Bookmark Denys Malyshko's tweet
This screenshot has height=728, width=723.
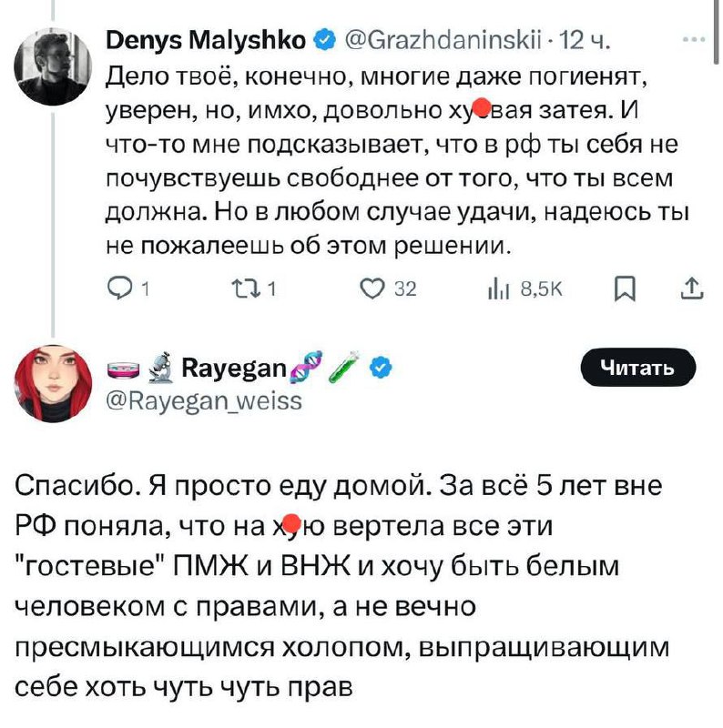624,289
